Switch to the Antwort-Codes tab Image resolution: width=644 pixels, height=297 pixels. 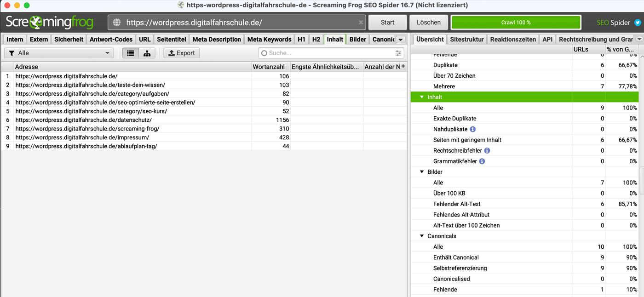[111, 39]
